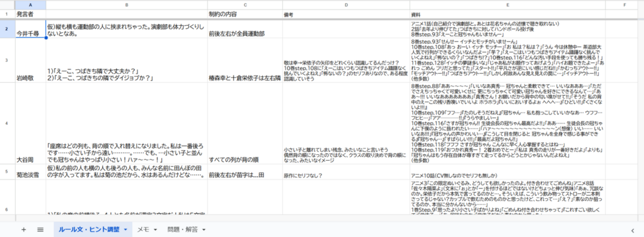
Task: Select the cell containing 今井千尋
Action: click(31, 29)
